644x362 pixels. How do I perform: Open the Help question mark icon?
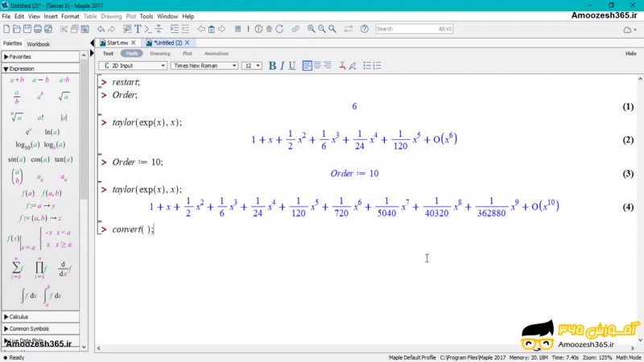(x=363, y=29)
